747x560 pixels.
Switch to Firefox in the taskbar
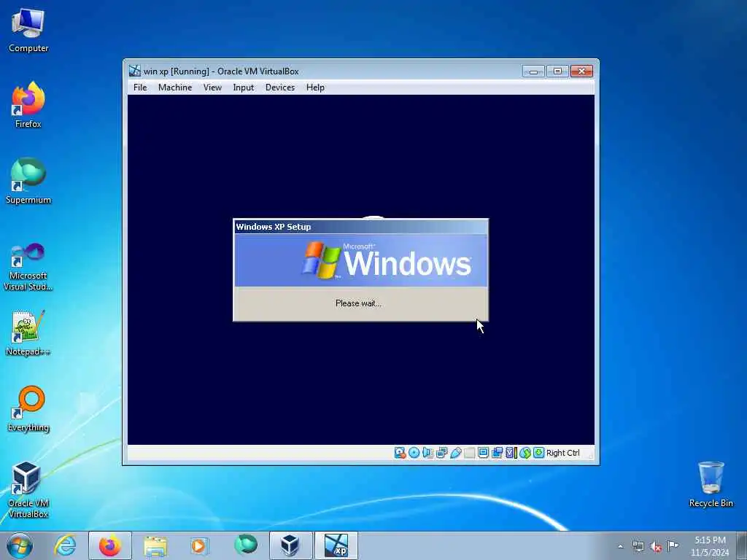coord(110,545)
